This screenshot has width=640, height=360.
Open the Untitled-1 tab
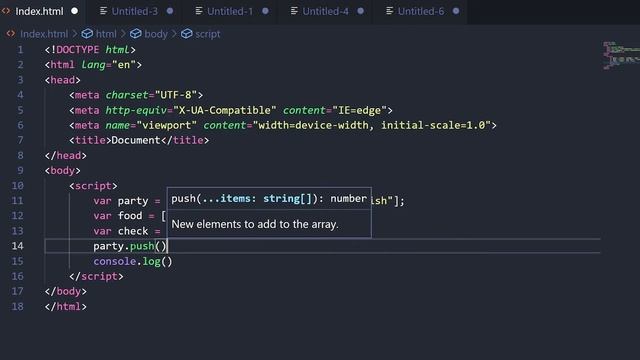[230, 11]
